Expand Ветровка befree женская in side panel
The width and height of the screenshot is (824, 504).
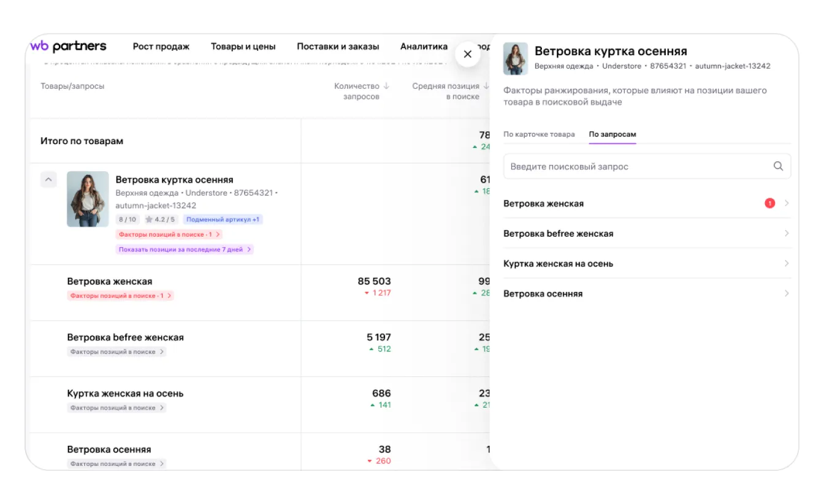click(x=787, y=234)
